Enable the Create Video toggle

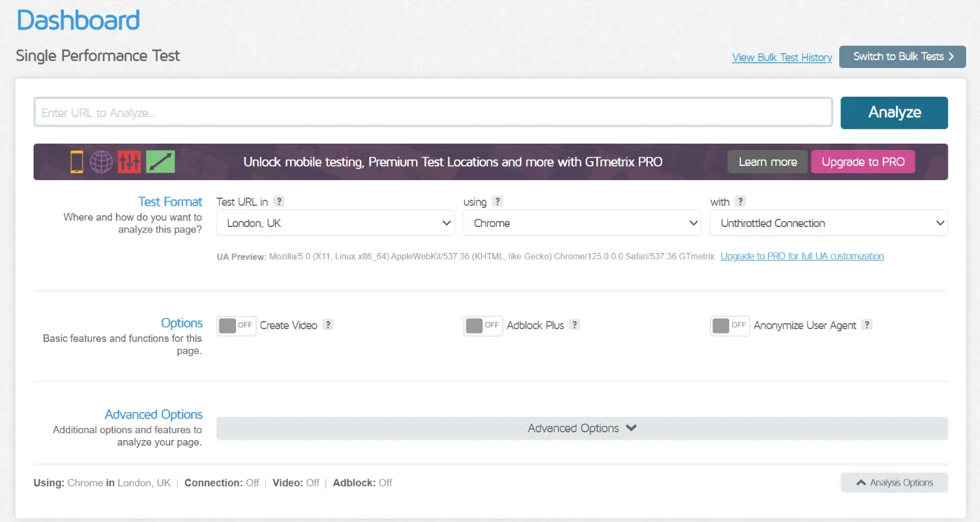pyautogui.click(x=236, y=326)
